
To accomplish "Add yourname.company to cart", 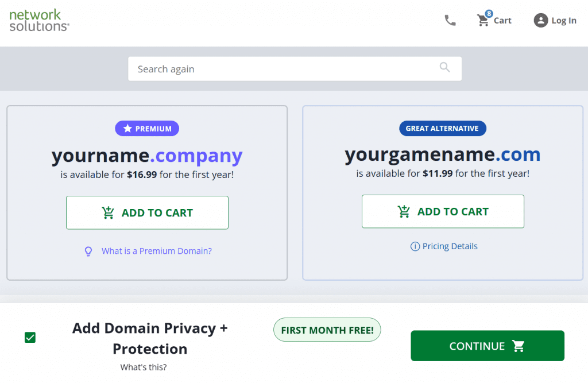I will pos(147,212).
